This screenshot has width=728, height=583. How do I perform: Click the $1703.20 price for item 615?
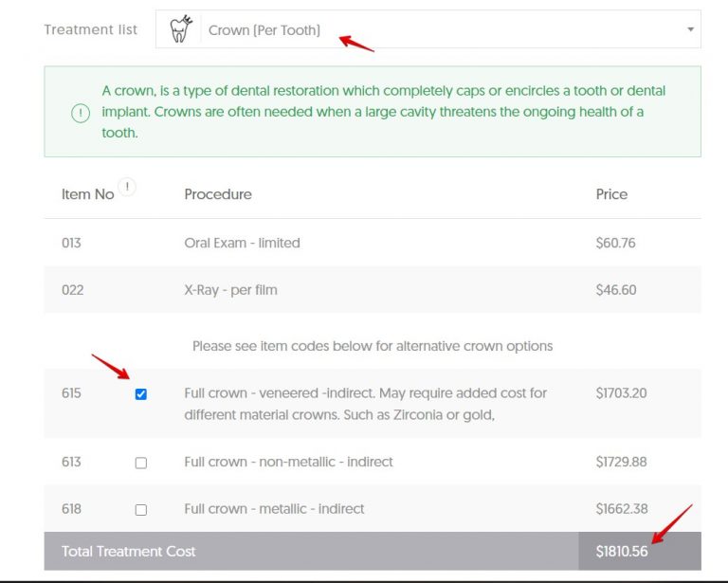click(x=621, y=393)
